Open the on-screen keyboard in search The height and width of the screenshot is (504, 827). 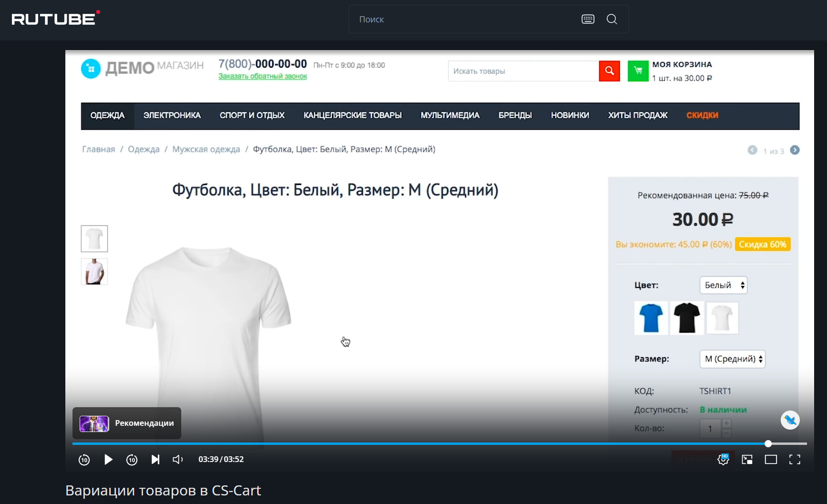588,19
